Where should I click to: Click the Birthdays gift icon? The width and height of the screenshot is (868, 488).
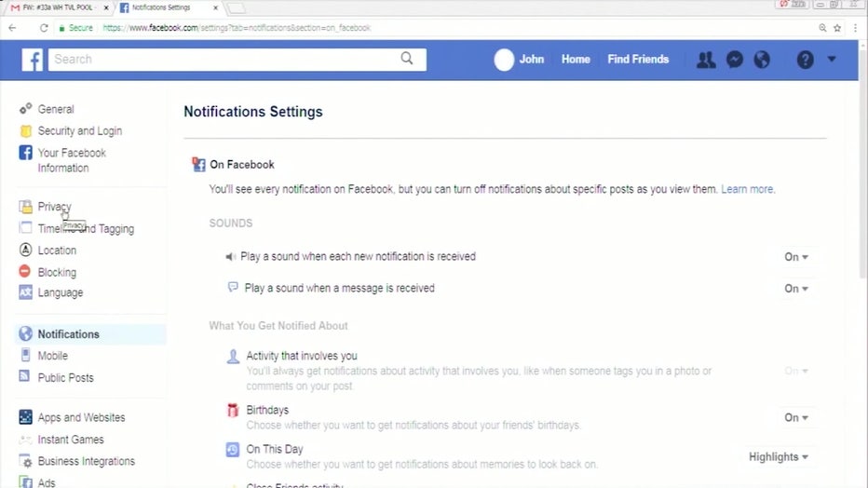point(233,410)
